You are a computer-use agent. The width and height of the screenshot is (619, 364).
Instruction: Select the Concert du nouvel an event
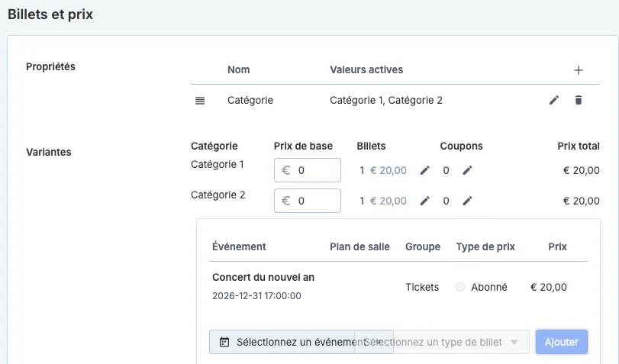tap(263, 278)
